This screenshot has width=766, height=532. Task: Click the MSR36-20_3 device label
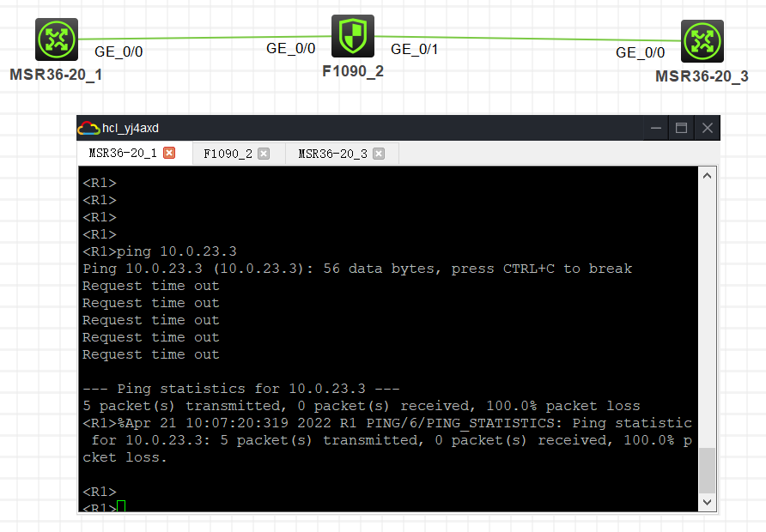click(x=702, y=76)
